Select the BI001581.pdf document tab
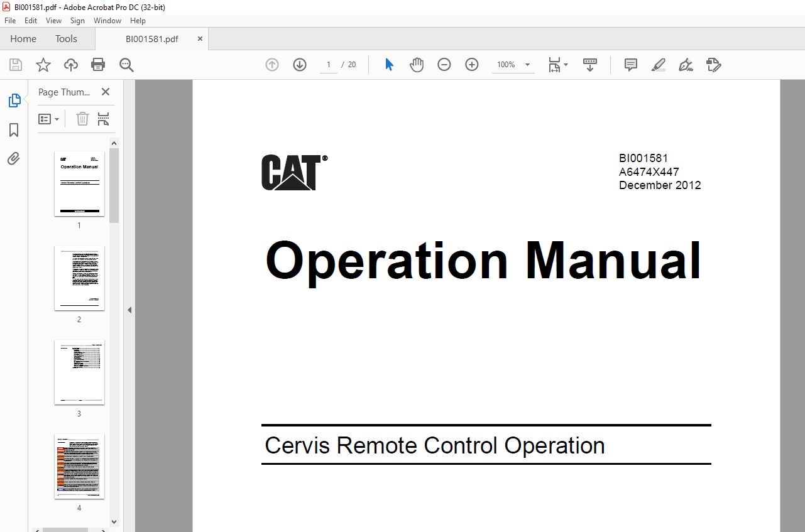This screenshot has width=805, height=532. [x=152, y=39]
